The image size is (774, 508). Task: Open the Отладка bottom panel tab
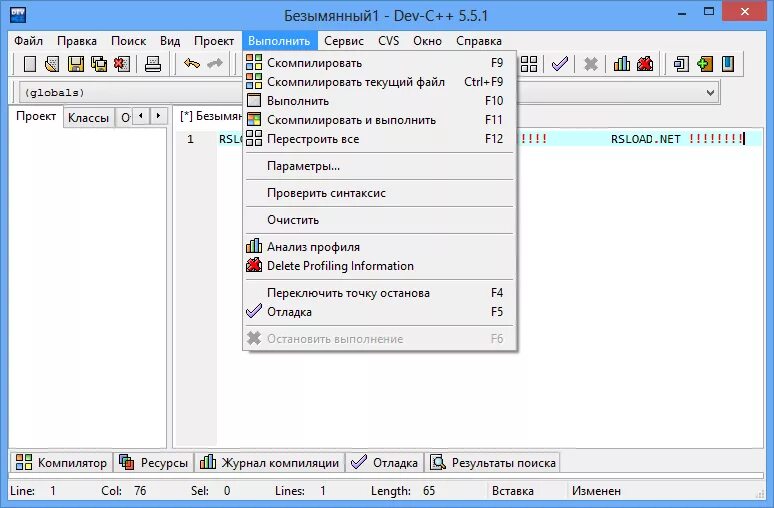pos(384,463)
